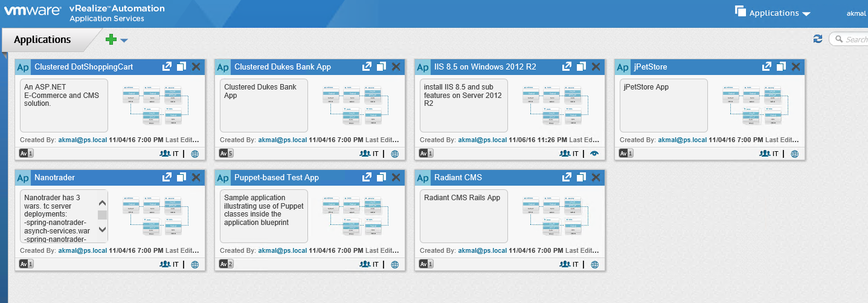Open the IIS 8.5 on Windows application
868x303 pixels.
(x=567, y=67)
